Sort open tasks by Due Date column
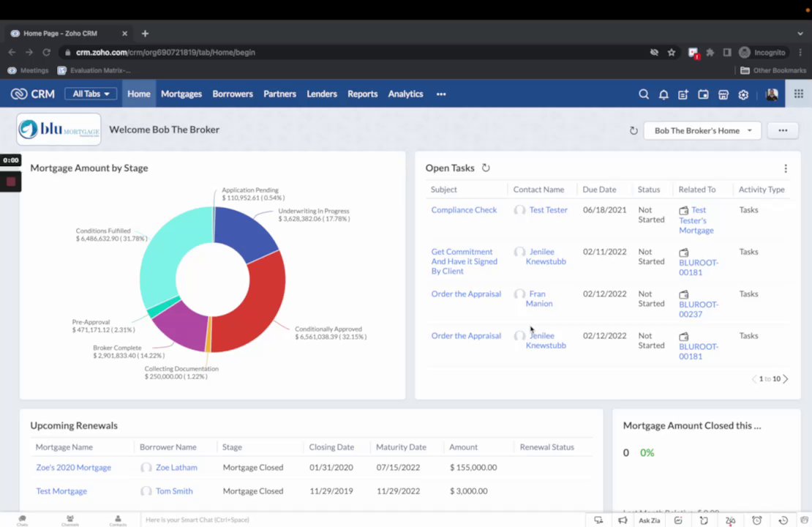The image size is (812, 527). point(599,190)
